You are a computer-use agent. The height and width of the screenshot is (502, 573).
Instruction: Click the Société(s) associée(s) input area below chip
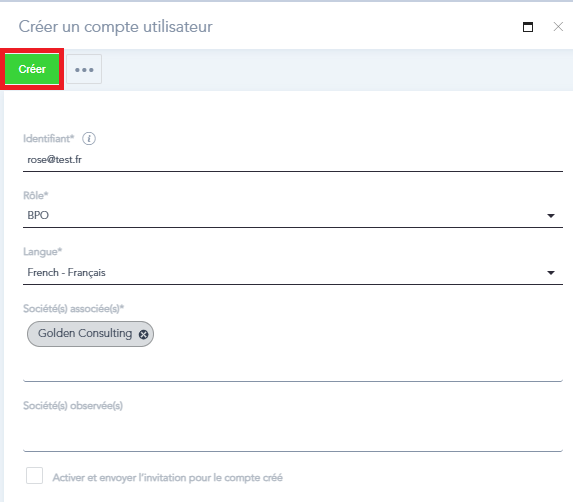click(293, 365)
